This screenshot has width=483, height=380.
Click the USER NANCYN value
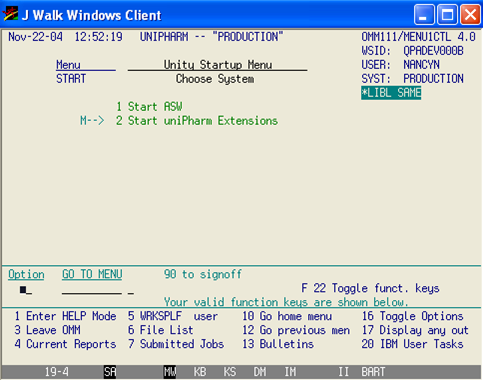(x=421, y=65)
